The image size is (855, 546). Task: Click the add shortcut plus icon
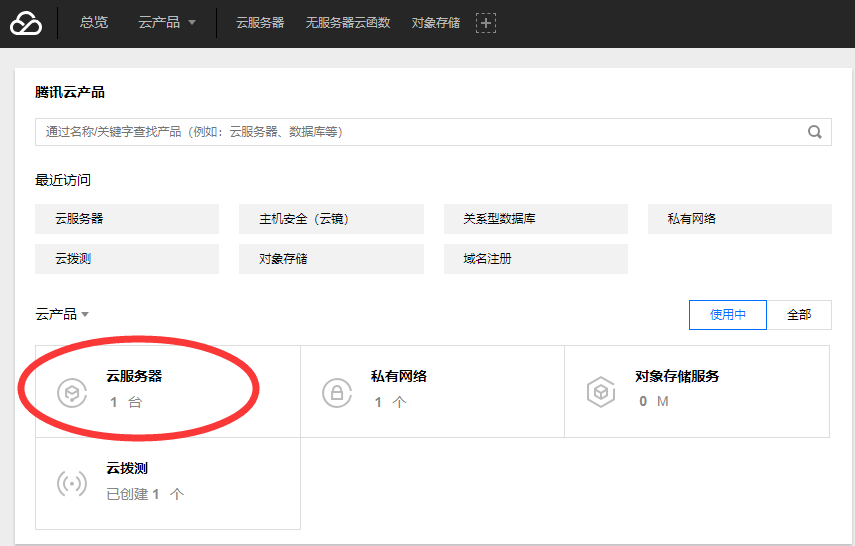[x=486, y=23]
